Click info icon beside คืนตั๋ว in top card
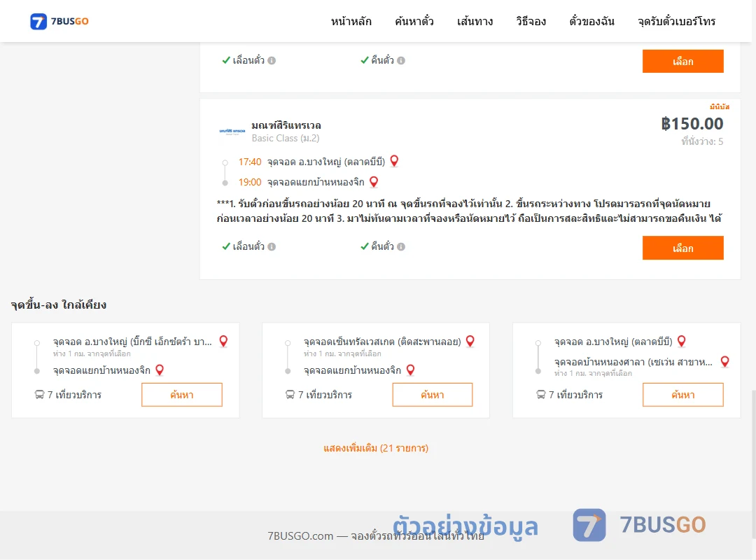The width and height of the screenshot is (756, 560). [401, 60]
